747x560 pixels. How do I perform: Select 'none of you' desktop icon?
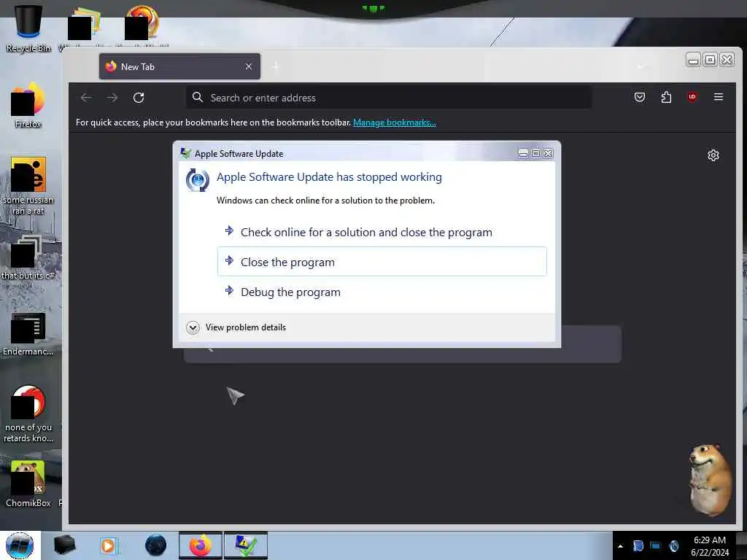point(28,414)
